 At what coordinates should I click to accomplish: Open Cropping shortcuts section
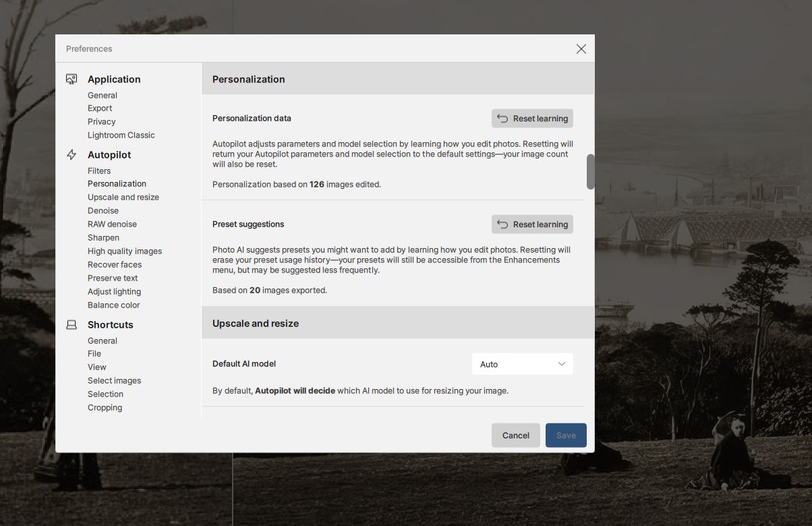105,407
